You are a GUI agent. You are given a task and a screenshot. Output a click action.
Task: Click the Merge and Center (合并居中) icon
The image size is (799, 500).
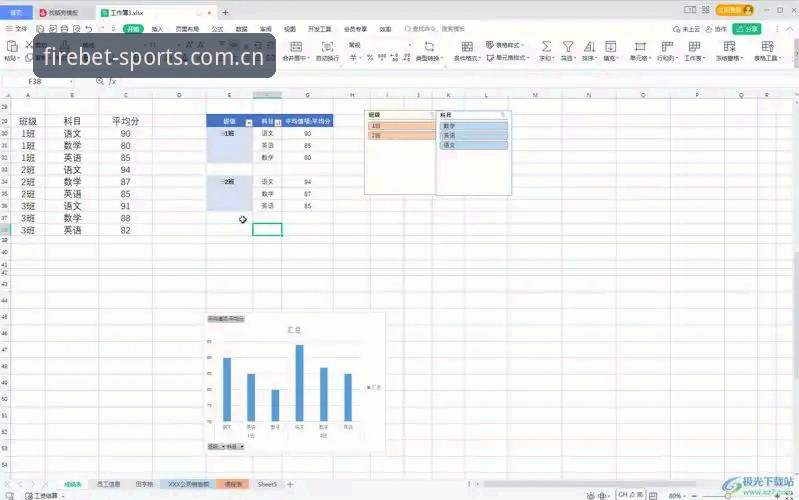[x=296, y=47]
